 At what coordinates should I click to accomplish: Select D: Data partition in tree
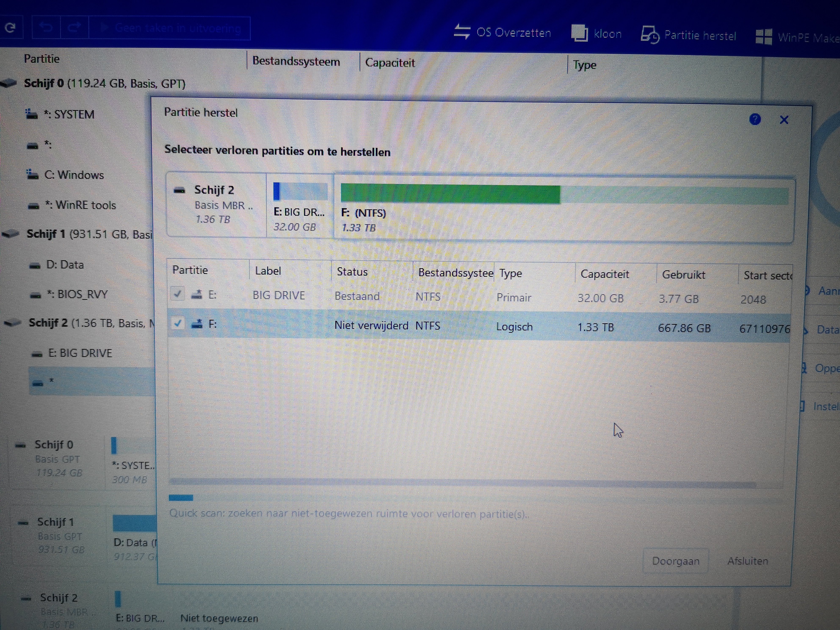coord(65,264)
